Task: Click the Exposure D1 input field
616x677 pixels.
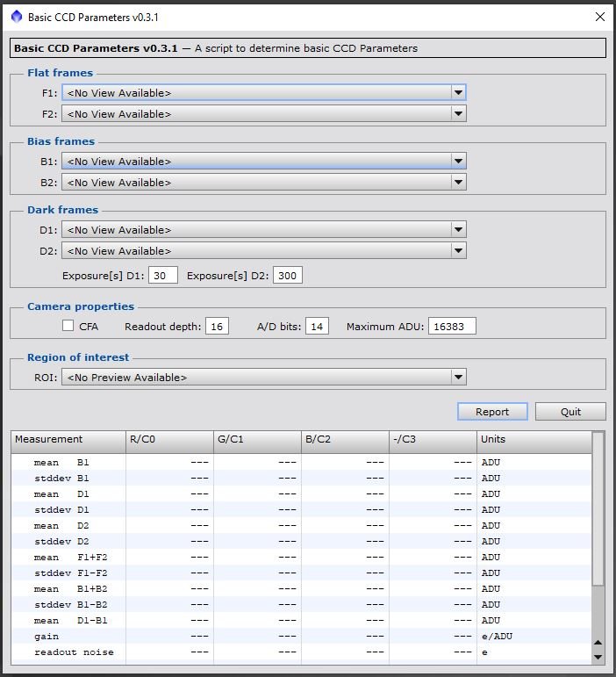Action: pyautogui.click(x=162, y=276)
